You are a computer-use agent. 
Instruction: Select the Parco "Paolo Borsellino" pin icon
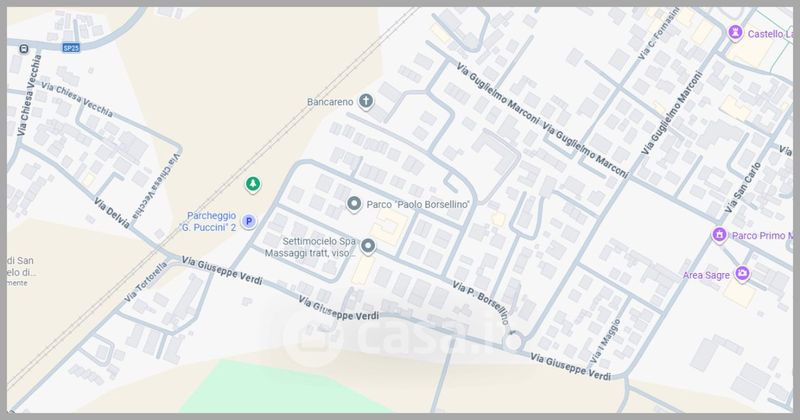[x=353, y=204]
